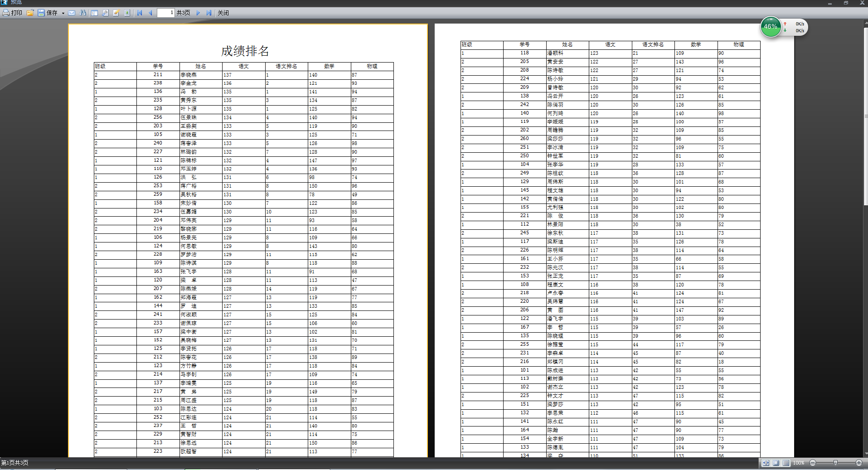Select the whole page view mode
868x470 pixels.
(x=776, y=463)
